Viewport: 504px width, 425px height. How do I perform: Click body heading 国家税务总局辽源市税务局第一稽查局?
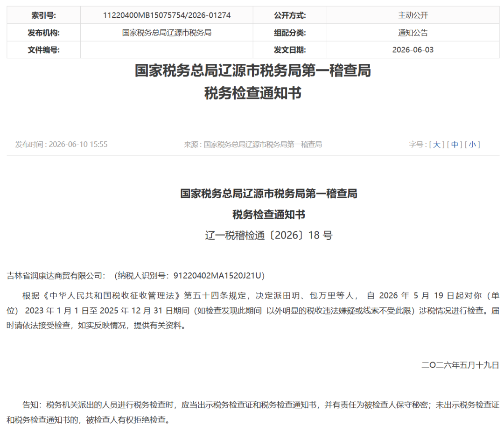click(x=269, y=194)
